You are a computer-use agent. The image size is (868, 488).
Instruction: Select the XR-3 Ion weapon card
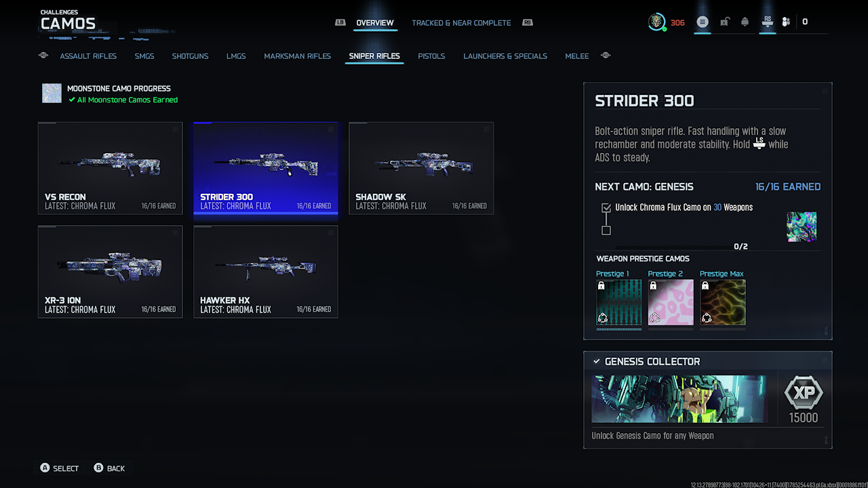[x=110, y=272]
